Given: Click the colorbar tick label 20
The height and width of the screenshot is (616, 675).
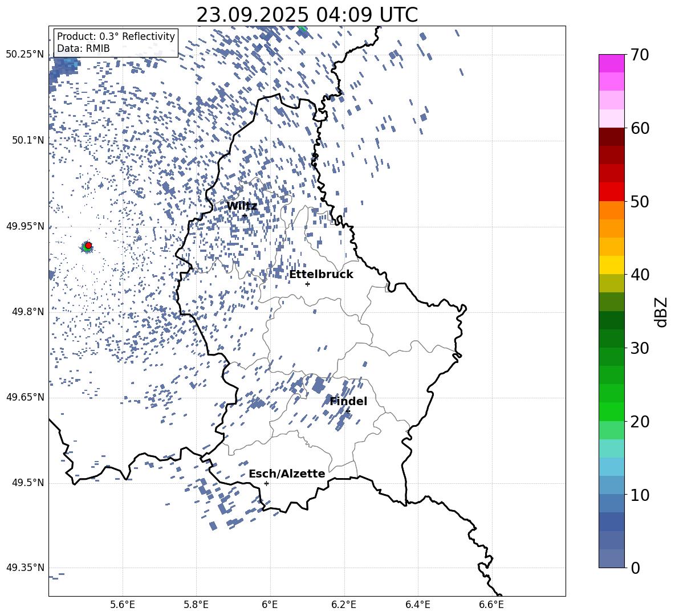Looking at the screenshot, I should pos(640,422).
